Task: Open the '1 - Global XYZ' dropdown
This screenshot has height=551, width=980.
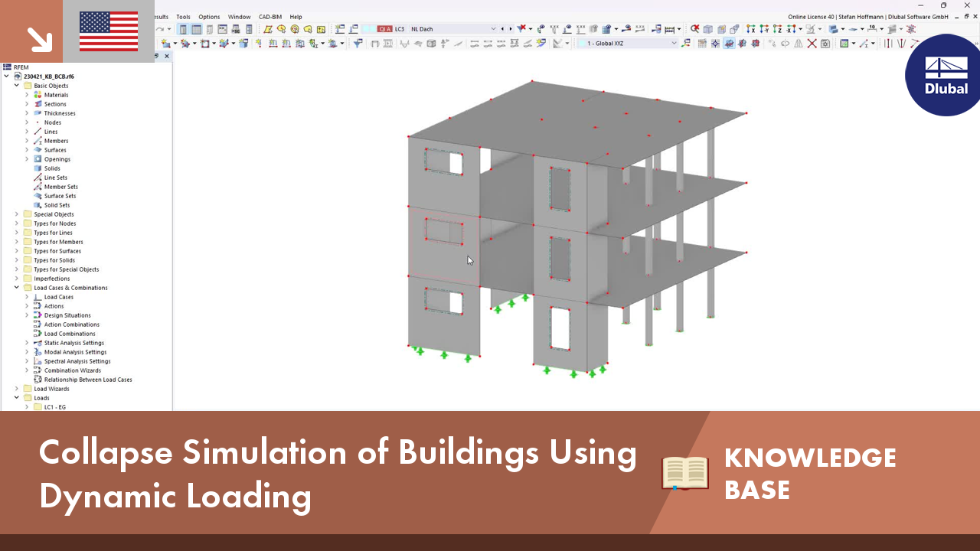Action: [675, 44]
